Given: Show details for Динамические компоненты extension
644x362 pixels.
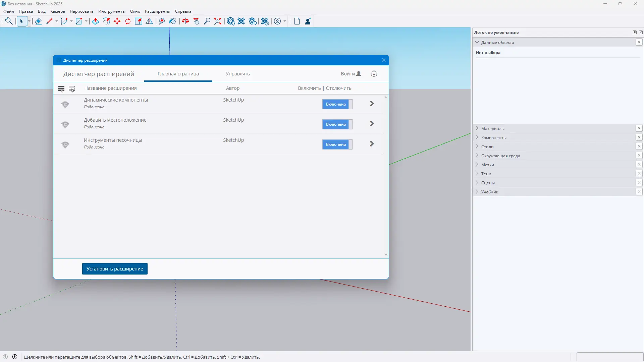Looking at the screenshot, I should point(372,104).
